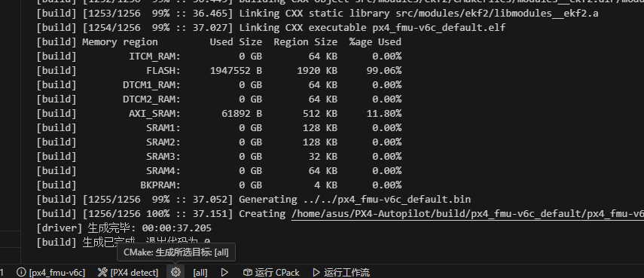
Task: Click the SRAM3 memory row
Action: (x=219, y=157)
